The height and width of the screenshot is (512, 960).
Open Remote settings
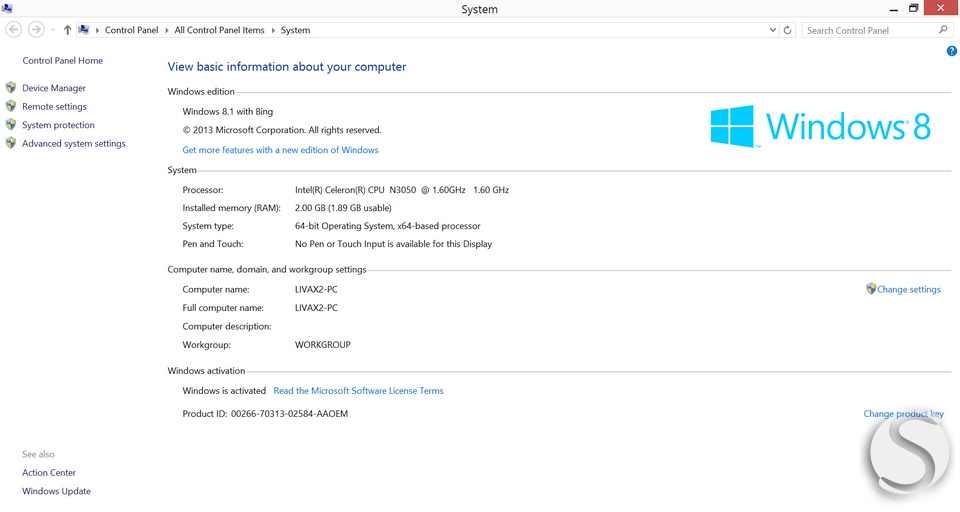(x=54, y=107)
